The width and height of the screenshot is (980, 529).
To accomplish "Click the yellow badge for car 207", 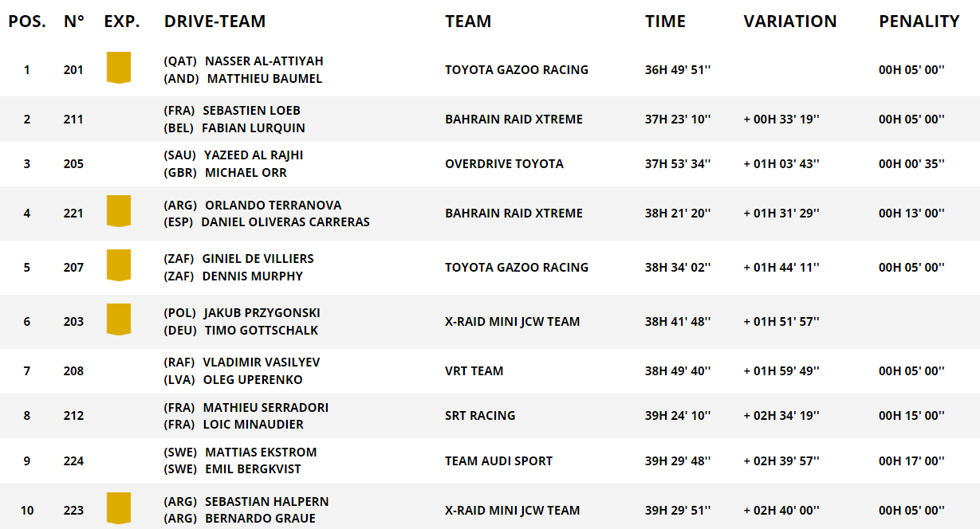I will (x=118, y=265).
